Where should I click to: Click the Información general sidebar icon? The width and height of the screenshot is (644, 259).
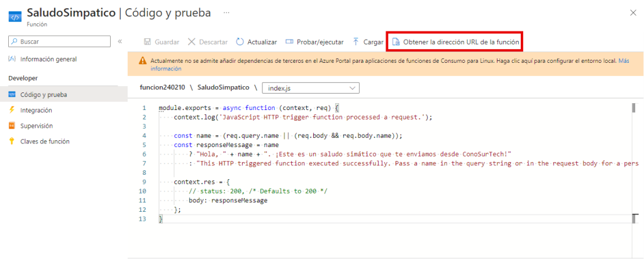click(12, 59)
